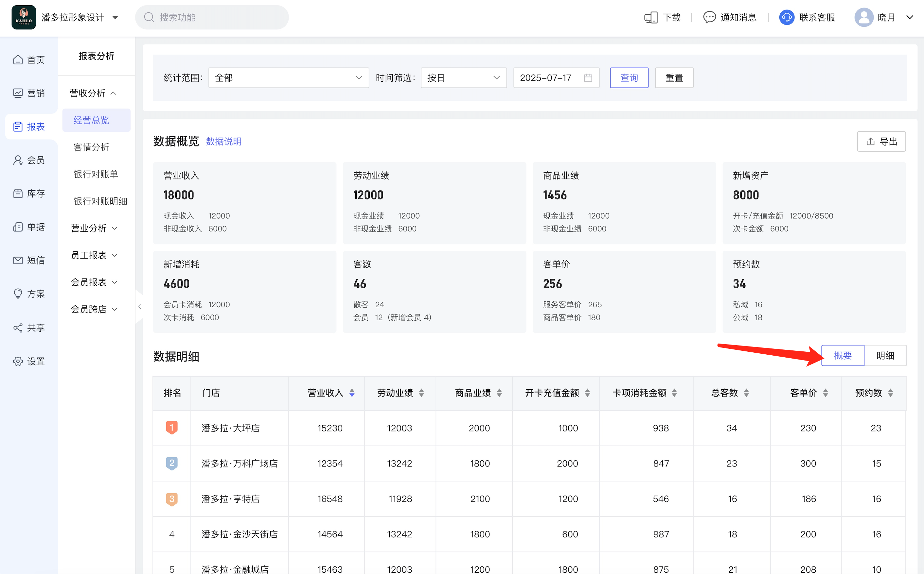Select 客情分析 in the report menu
Image resolution: width=924 pixels, height=574 pixels.
point(91,147)
